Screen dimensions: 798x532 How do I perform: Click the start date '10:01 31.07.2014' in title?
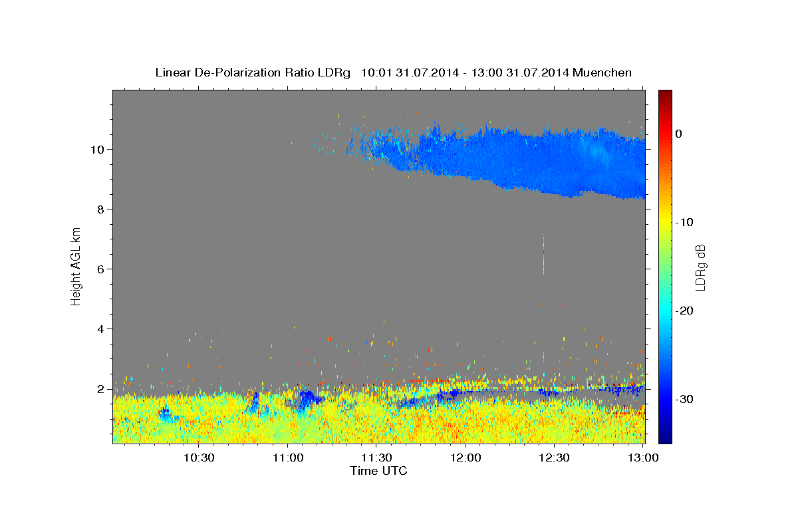click(x=409, y=72)
